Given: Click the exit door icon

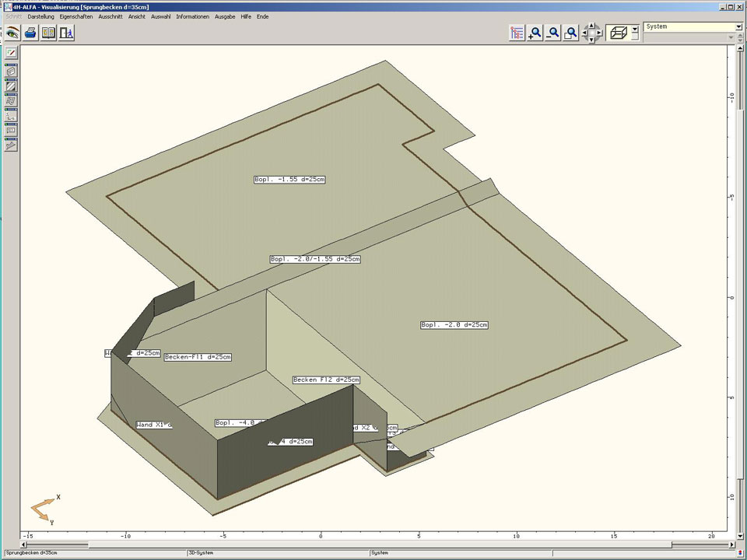Looking at the screenshot, I should point(66,33).
